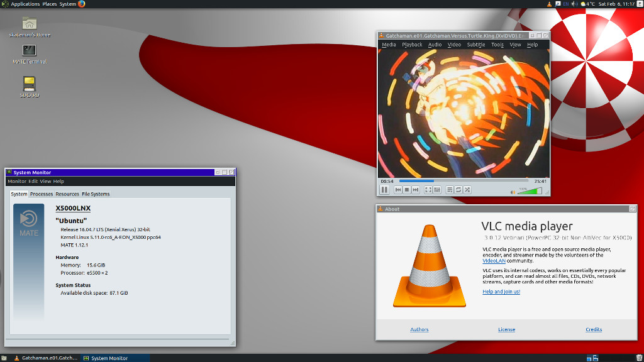
Task: Click the network status tray icon
Action: 558,4
